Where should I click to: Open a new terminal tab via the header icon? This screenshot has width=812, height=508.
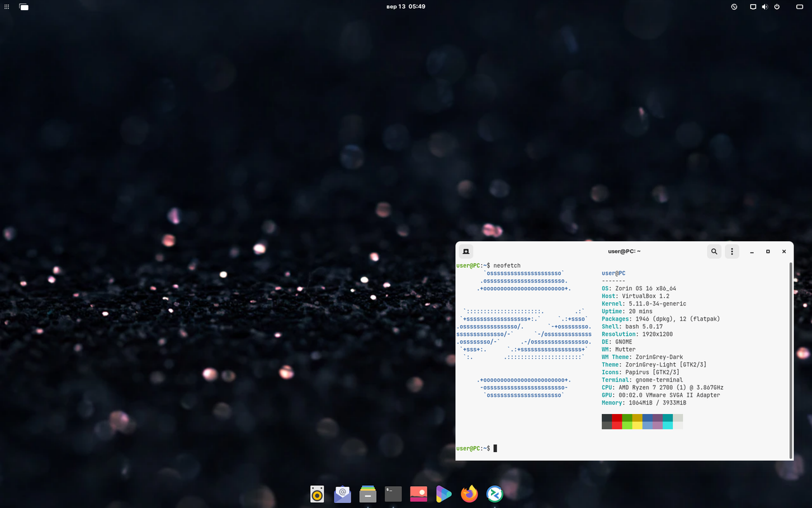click(x=466, y=251)
